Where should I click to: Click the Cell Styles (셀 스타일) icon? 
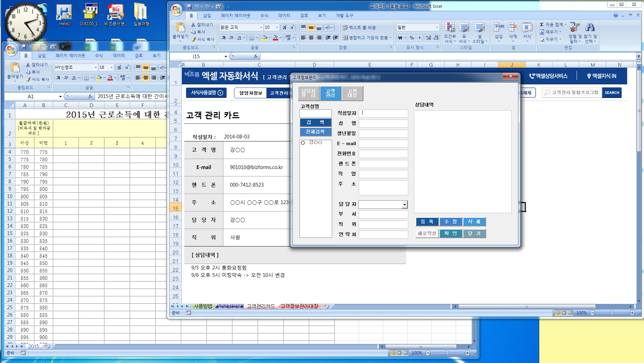(480, 28)
